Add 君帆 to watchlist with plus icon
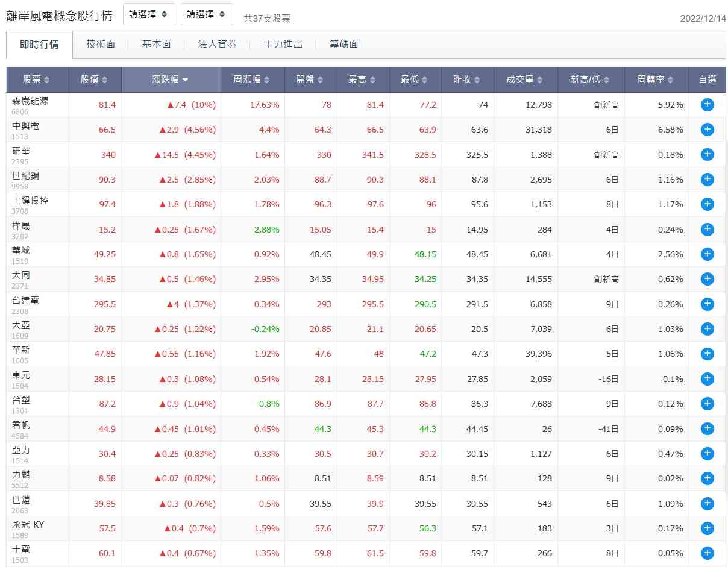Screen dimensions: 728x567 (x=707, y=429)
